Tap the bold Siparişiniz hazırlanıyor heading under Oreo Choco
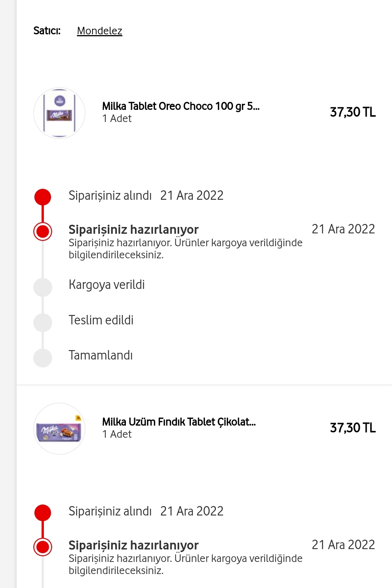392x588 pixels. 133,230
